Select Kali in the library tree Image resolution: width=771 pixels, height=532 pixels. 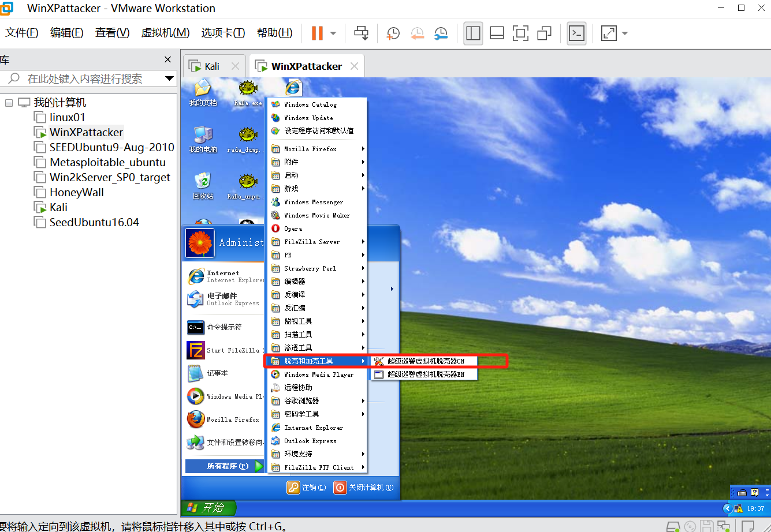58,207
